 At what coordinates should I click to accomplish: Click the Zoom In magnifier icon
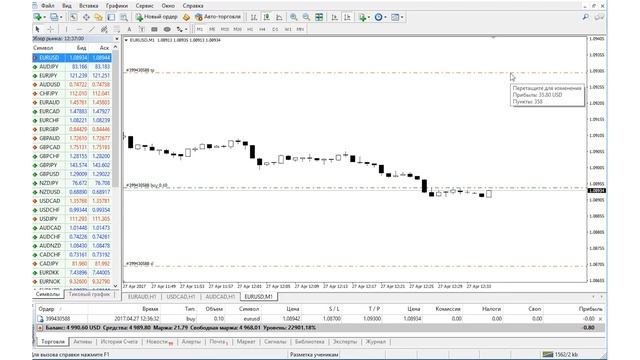[x=293, y=17]
